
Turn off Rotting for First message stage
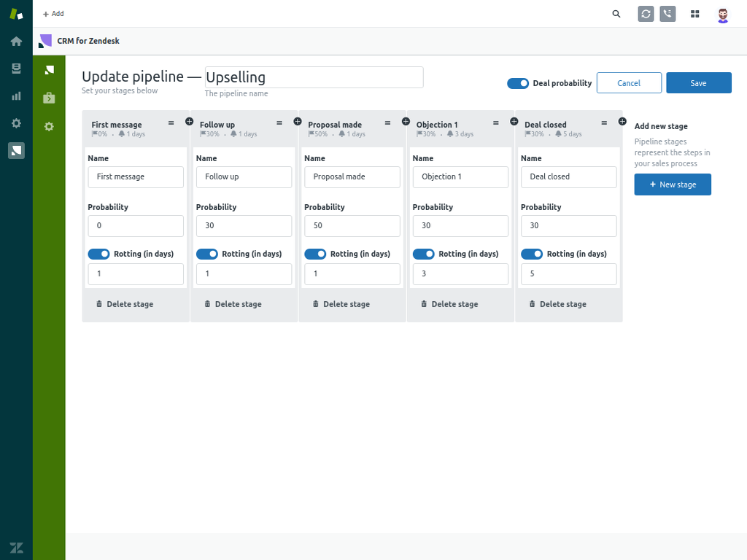[x=98, y=254]
